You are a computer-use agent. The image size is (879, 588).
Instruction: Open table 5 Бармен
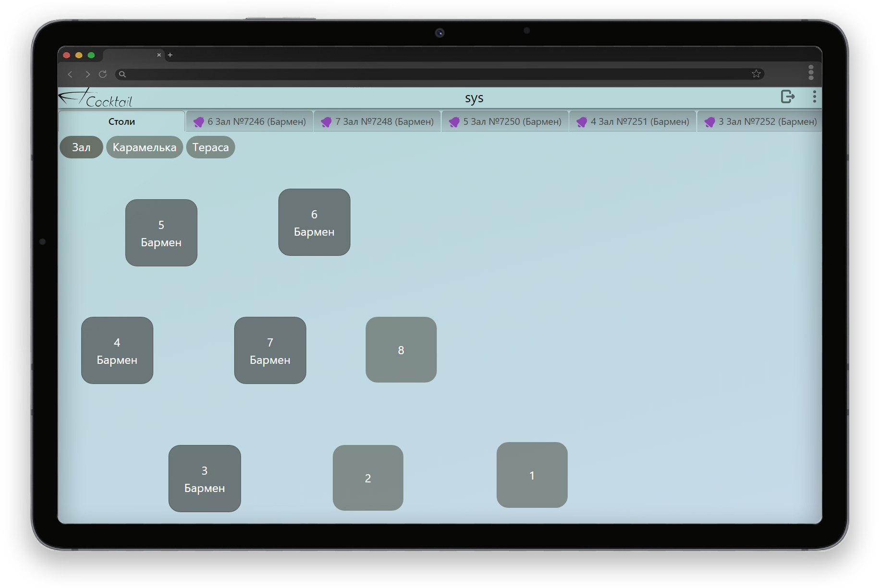tap(161, 233)
